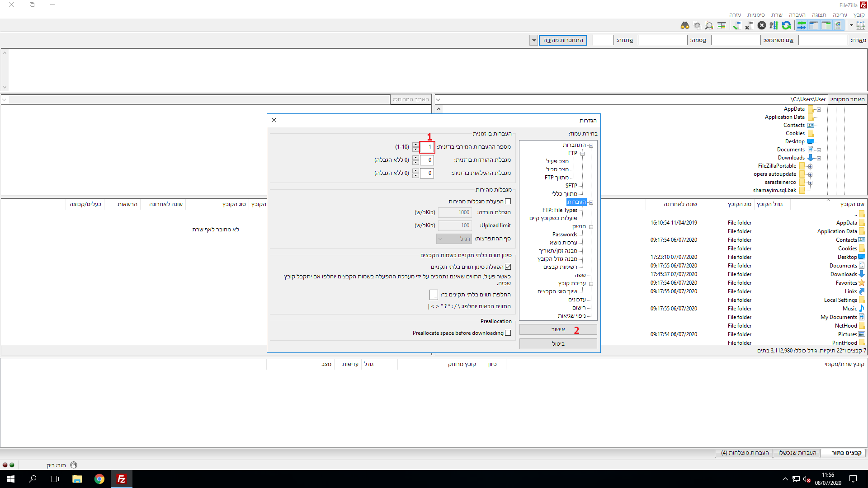Viewport: 868px width, 488px height.
Task: Toggle local directory tree view icon
Action: [x=826, y=25]
